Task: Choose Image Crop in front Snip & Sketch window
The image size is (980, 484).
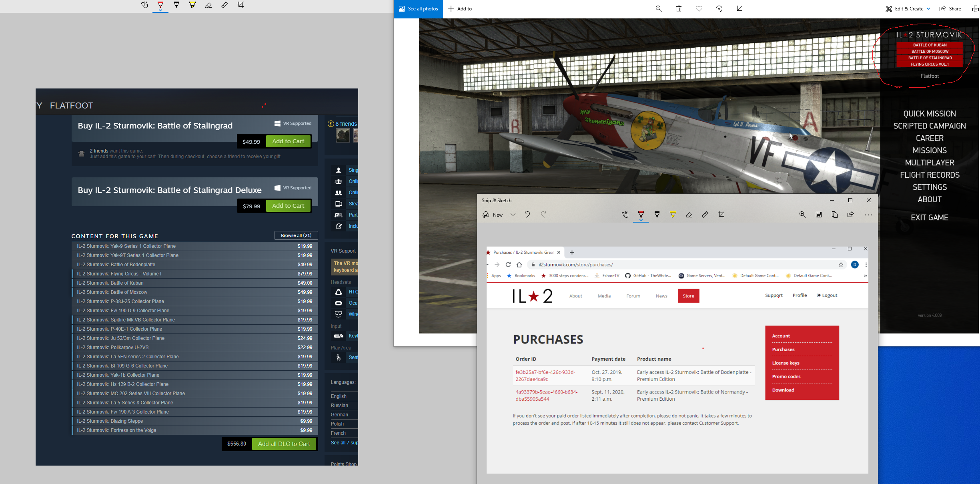Action: pos(721,215)
